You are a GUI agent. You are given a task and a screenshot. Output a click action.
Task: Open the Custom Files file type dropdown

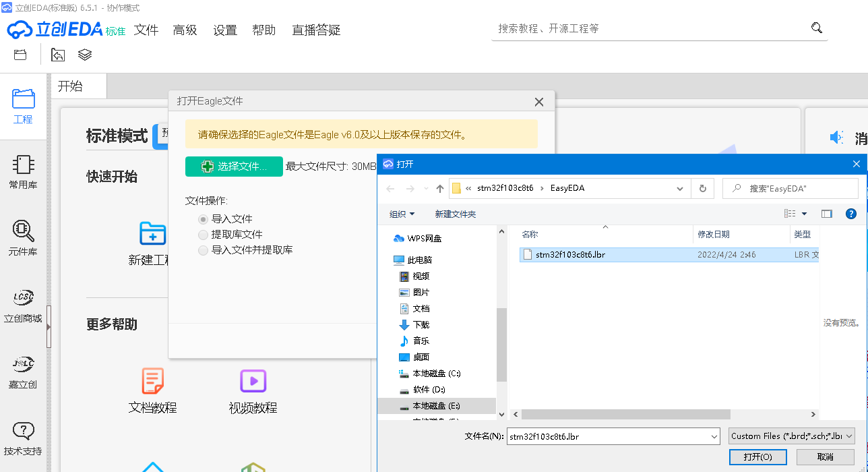pos(791,436)
